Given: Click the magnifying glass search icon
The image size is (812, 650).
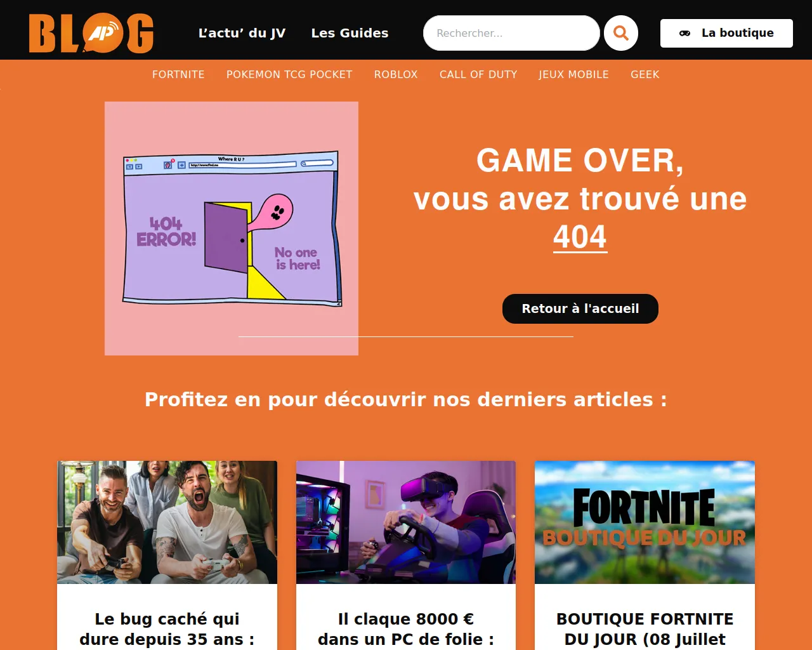Looking at the screenshot, I should click(621, 33).
